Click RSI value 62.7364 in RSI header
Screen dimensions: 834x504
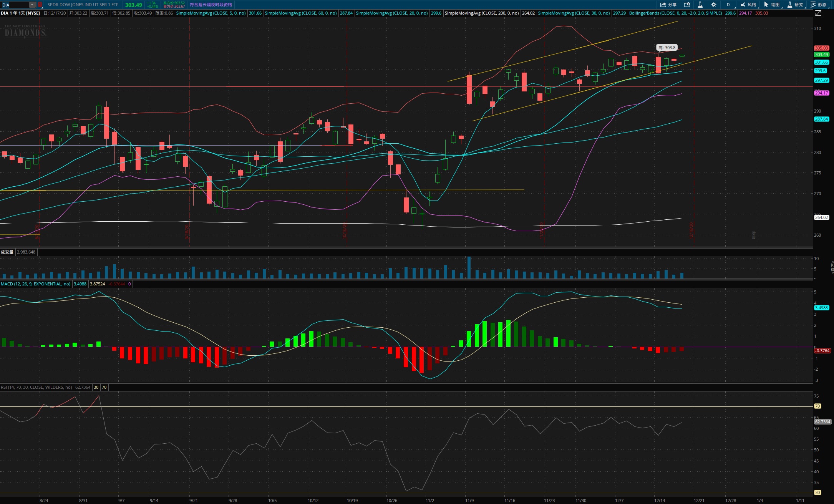tap(83, 387)
